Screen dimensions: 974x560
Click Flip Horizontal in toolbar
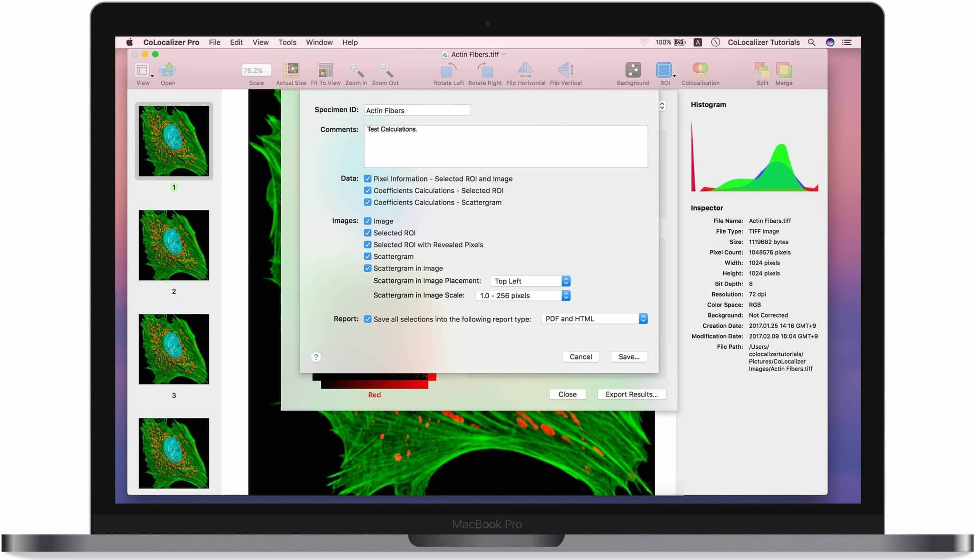coord(525,70)
